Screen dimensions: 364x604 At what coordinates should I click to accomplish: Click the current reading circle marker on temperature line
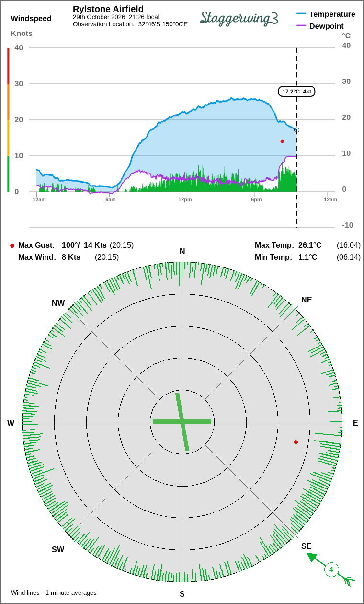[296, 130]
